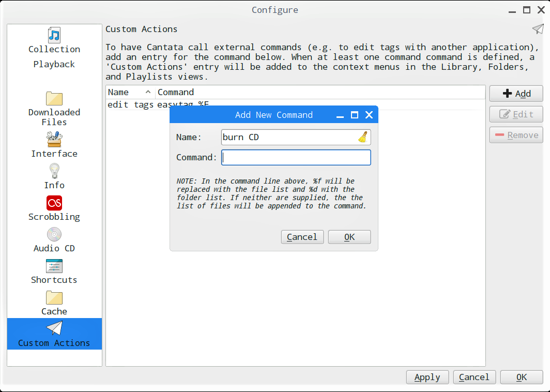Image resolution: width=550 pixels, height=392 pixels.
Task: Click the Command column header
Action: click(x=320, y=92)
